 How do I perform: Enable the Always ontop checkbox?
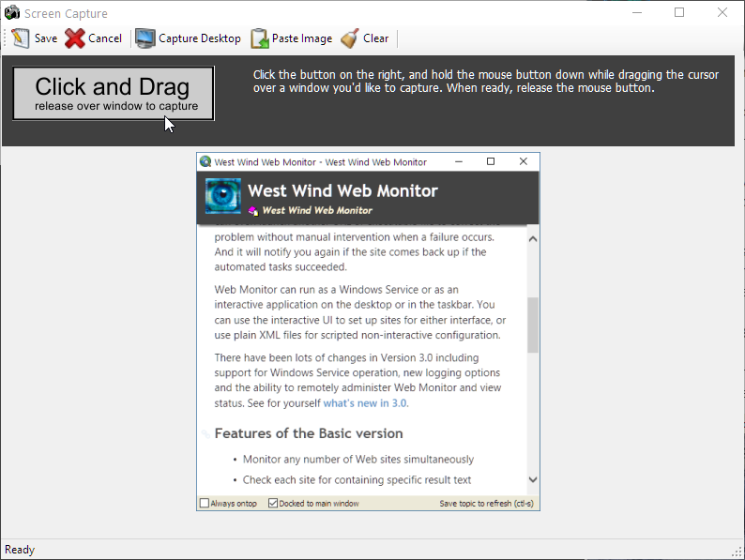point(205,503)
